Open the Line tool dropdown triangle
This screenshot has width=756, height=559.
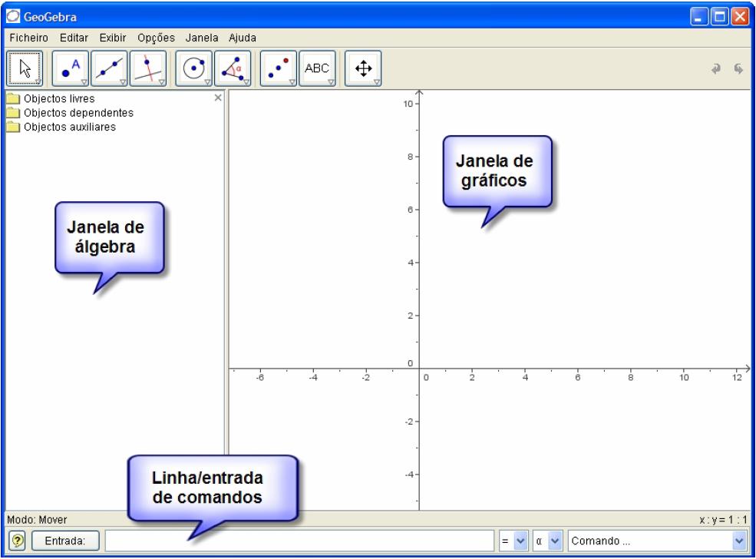[123, 82]
